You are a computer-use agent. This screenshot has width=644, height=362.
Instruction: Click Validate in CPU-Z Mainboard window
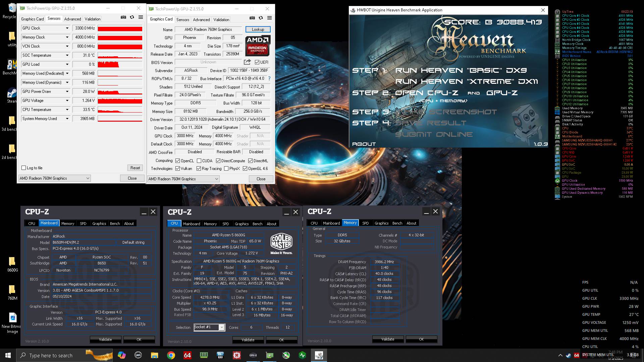pyautogui.click(x=105, y=340)
